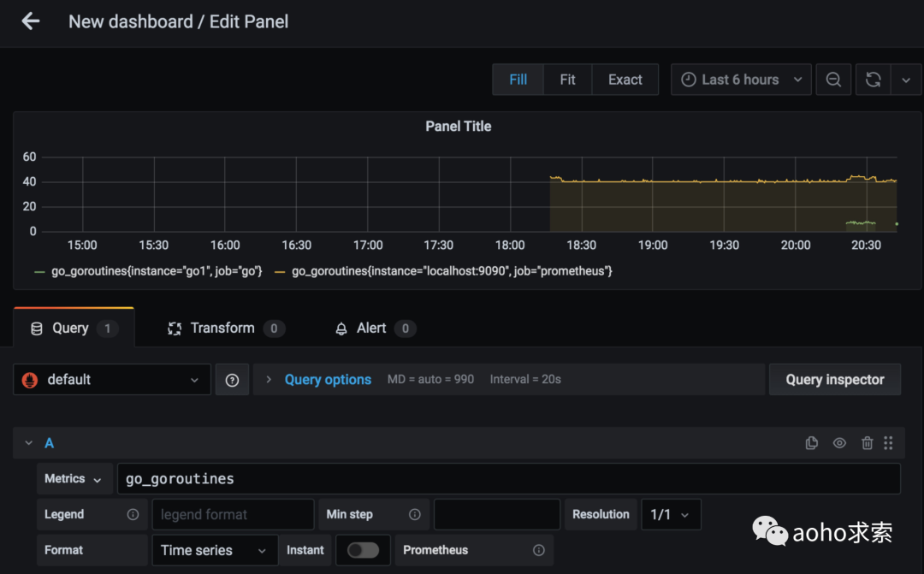Duplicate query A with copy icon
The image size is (924, 574).
[x=811, y=443]
